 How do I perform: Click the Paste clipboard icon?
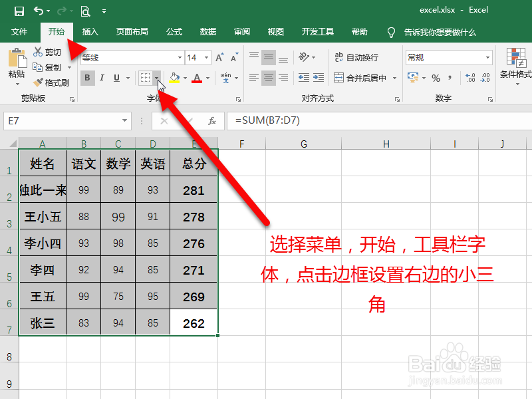pos(17,59)
